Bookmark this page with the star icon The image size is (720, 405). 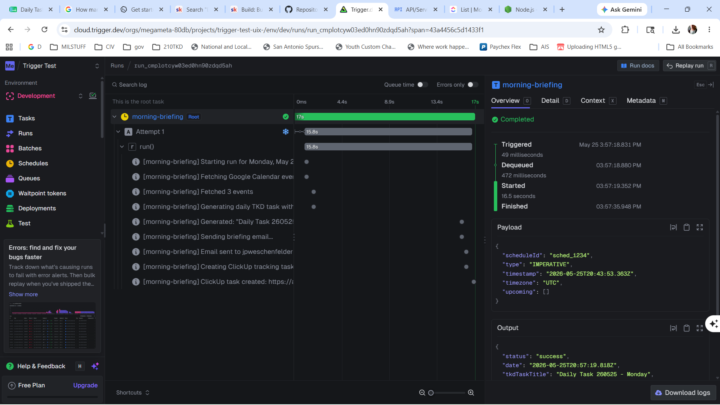[601, 30]
